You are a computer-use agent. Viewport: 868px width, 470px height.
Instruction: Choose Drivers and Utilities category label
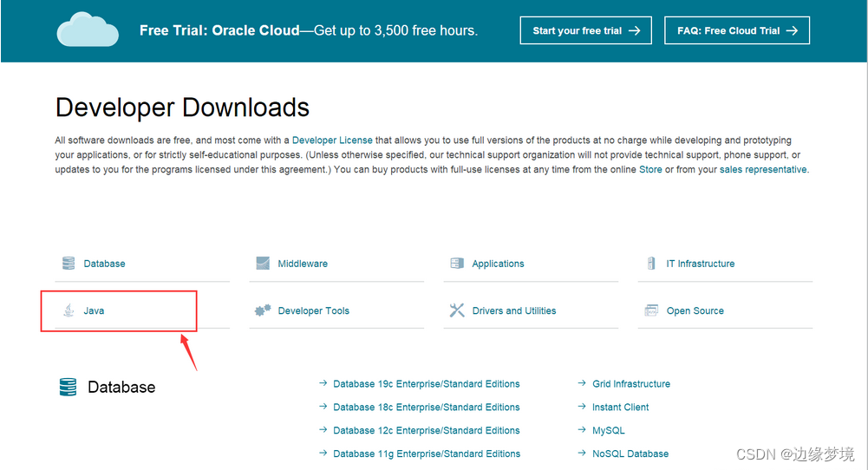coord(513,310)
